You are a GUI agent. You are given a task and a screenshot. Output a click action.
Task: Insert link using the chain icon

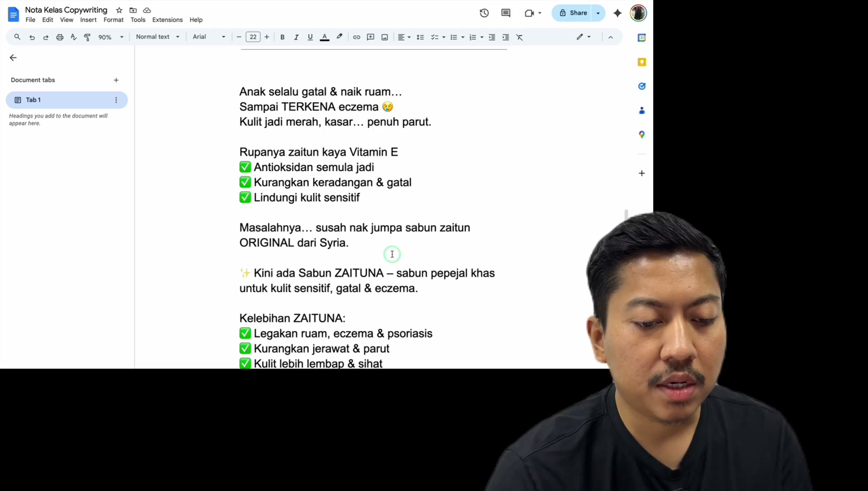point(357,37)
